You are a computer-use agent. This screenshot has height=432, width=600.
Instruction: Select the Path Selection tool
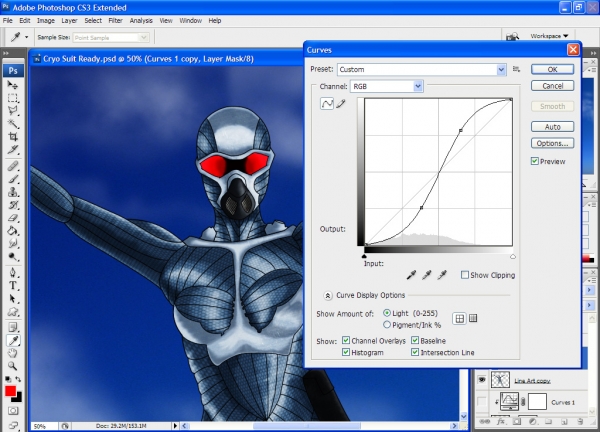point(13,298)
